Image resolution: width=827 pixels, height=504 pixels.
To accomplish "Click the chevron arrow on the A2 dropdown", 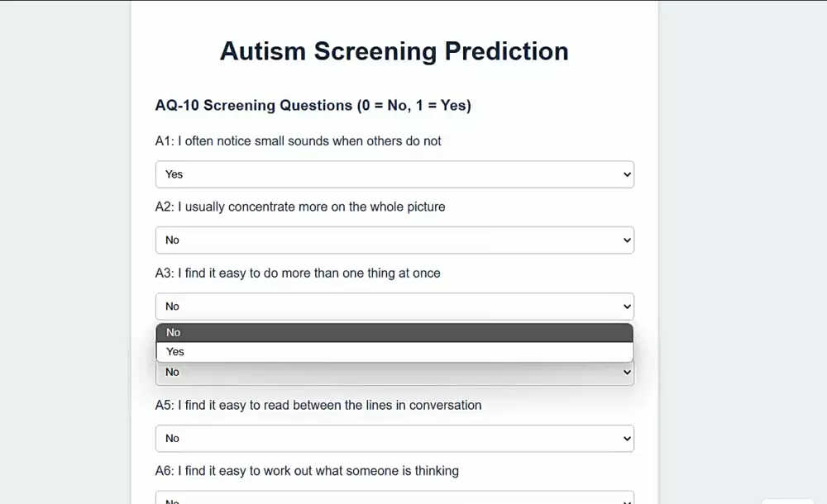I will 624,240.
